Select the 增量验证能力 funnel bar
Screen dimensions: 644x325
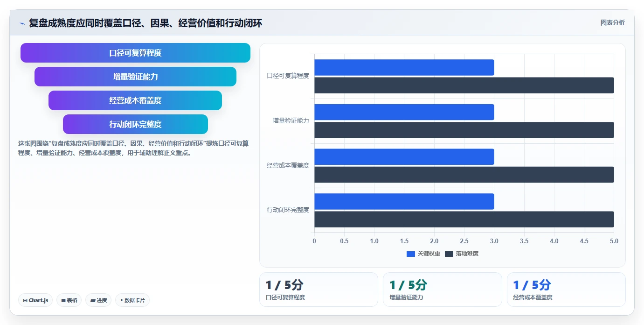135,77
